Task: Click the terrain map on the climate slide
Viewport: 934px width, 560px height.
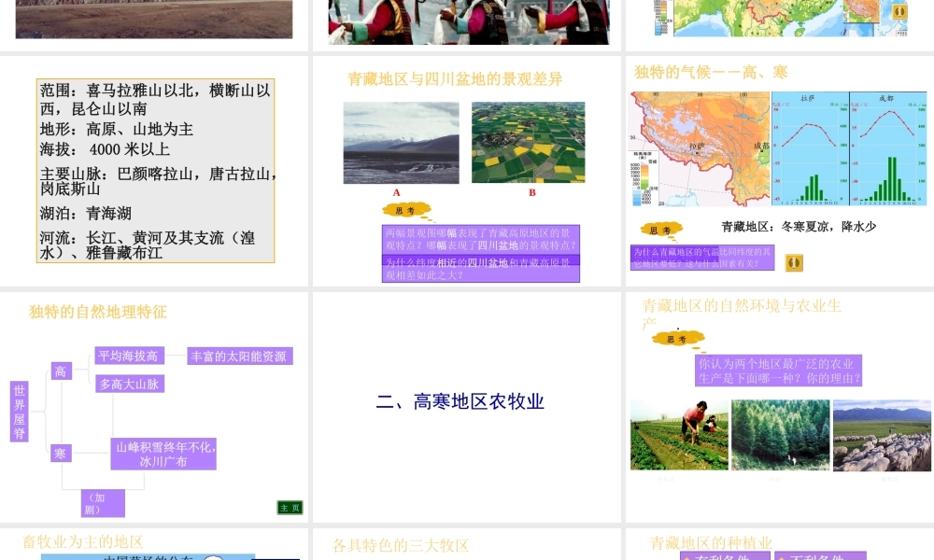Action: tap(700, 148)
